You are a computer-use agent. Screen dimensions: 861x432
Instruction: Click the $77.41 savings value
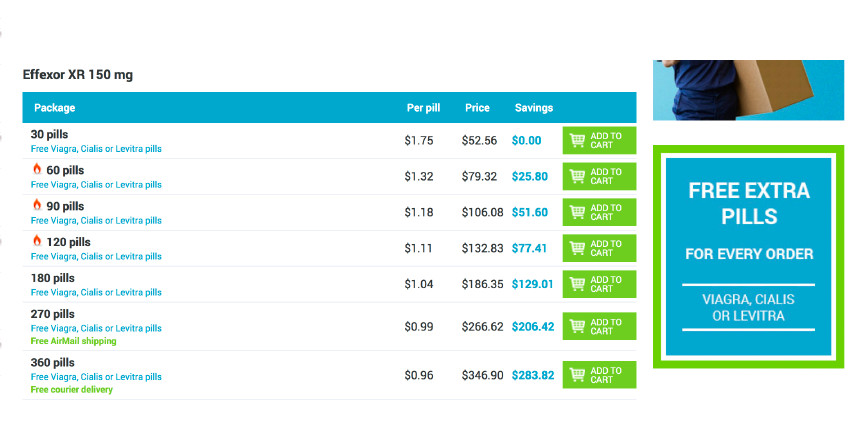point(529,249)
